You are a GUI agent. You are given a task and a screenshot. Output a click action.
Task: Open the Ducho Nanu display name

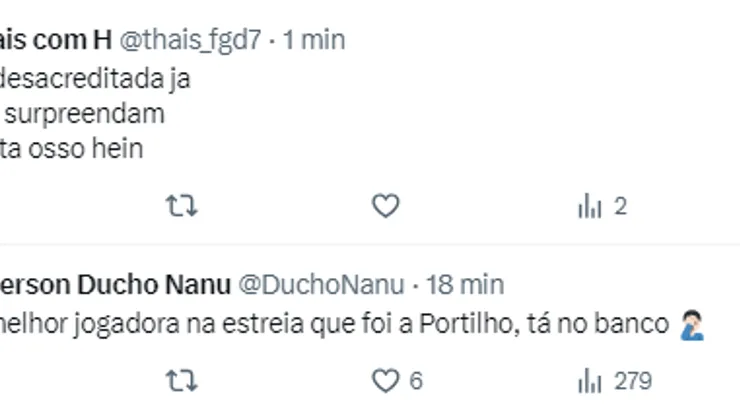click(x=110, y=285)
